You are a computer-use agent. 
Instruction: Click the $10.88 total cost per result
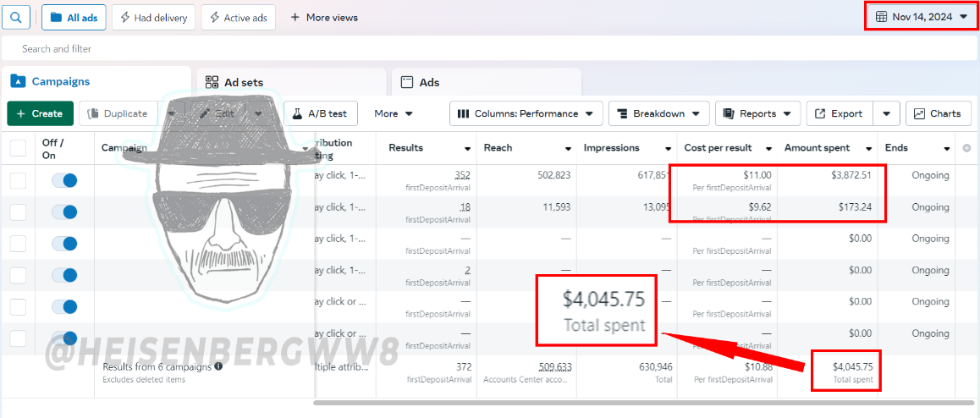tap(758, 366)
